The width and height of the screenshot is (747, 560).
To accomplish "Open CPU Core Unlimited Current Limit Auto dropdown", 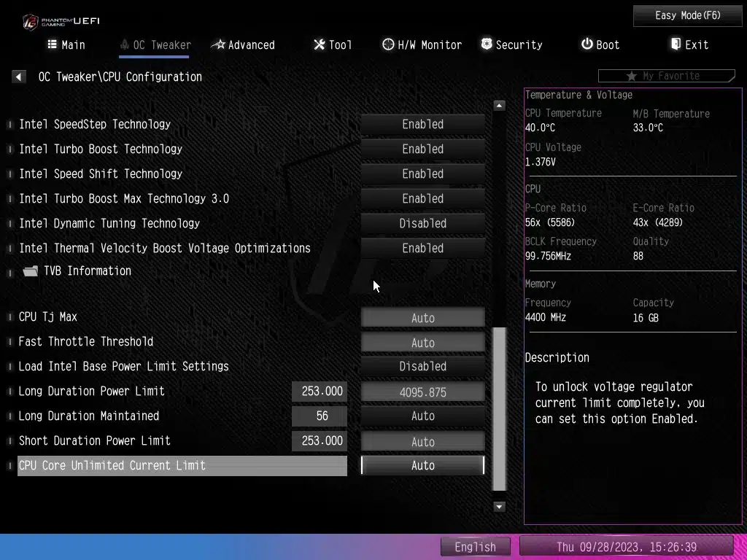I will 422,465.
